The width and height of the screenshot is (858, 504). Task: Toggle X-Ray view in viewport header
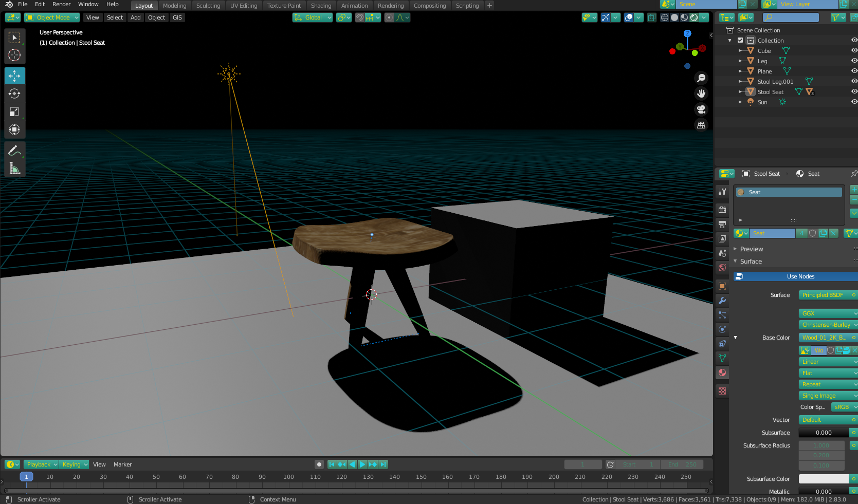(651, 17)
